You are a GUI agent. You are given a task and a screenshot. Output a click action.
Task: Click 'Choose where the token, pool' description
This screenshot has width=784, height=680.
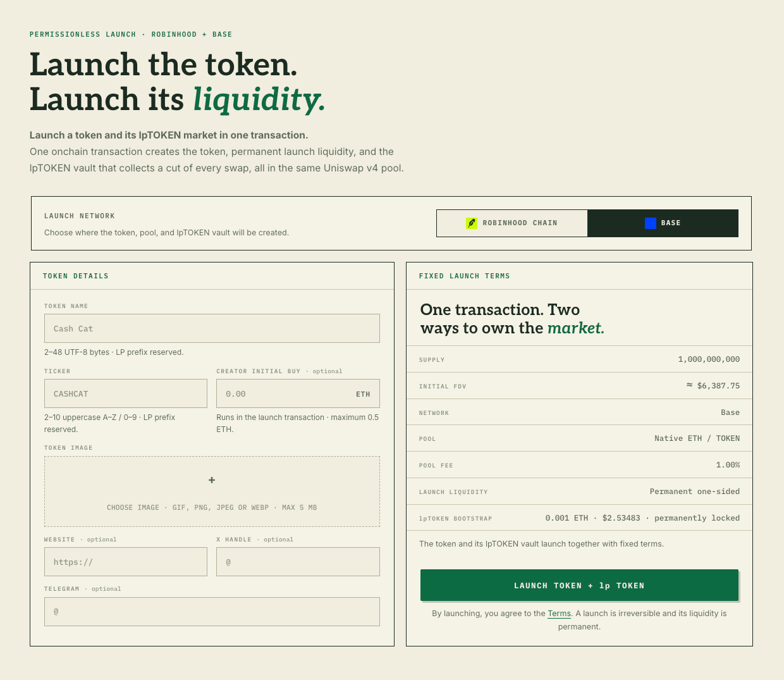pos(166,233)
